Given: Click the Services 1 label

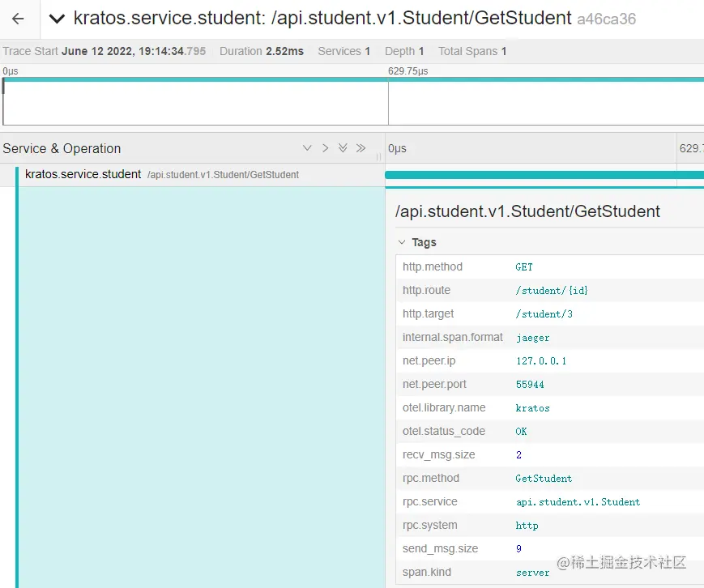Looking at the screenshot, I should (x=344, y=51).
